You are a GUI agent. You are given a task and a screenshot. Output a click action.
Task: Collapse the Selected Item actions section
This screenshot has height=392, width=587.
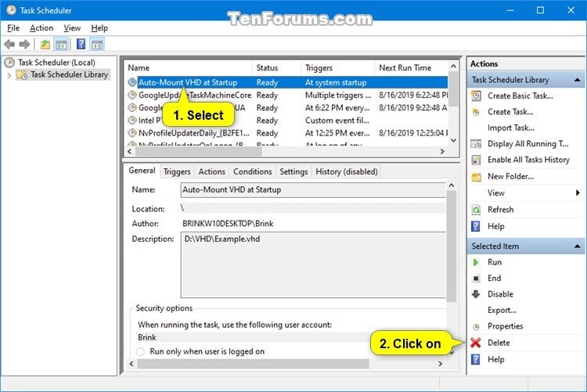pyautogui.click(x=577, y=246)
